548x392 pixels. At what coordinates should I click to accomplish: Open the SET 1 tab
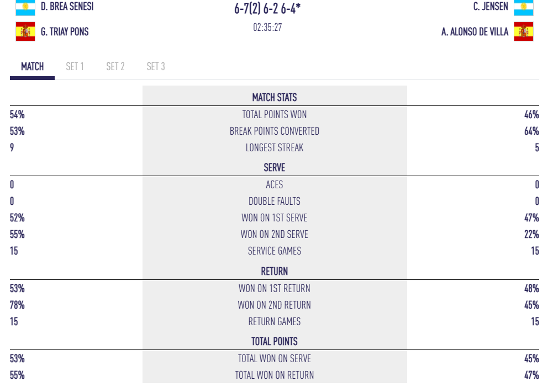tap(75, 67)
